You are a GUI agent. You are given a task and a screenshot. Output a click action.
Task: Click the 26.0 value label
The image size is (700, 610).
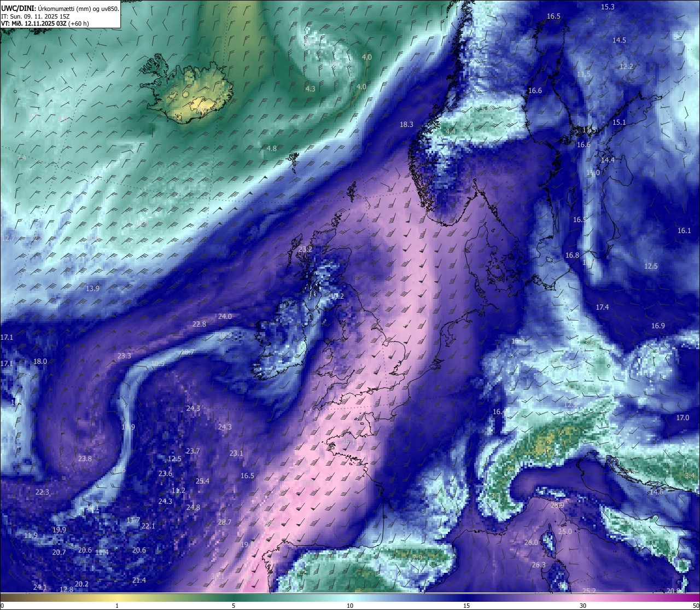pyautogui.click(x=531, y=543)
